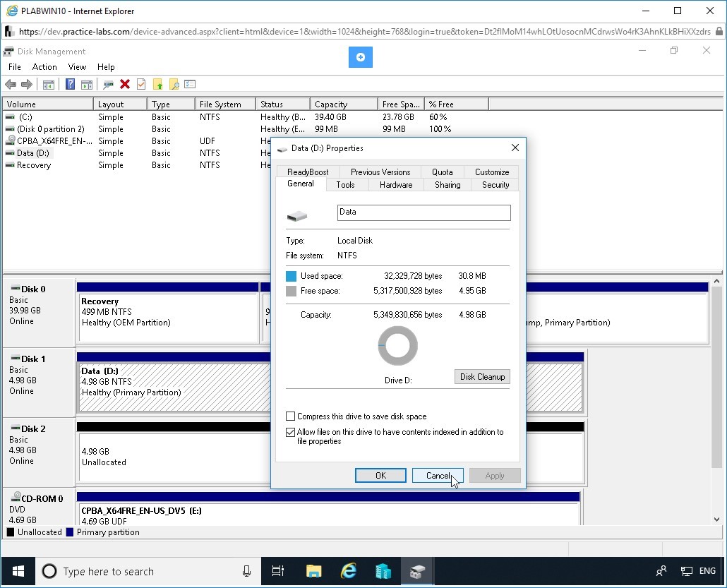Click the blue plus button above the toolbar

[361, 57]
